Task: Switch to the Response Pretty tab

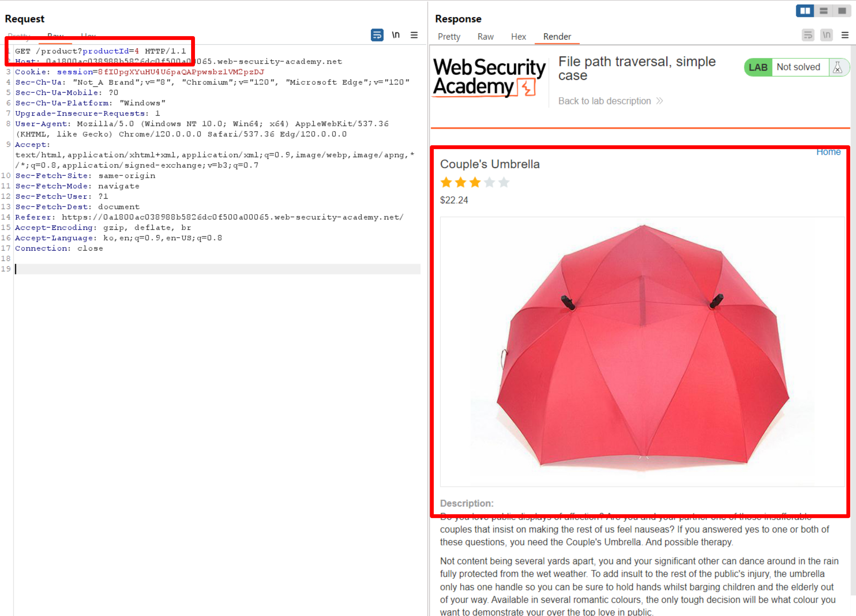Action: [x=449, y=37]
